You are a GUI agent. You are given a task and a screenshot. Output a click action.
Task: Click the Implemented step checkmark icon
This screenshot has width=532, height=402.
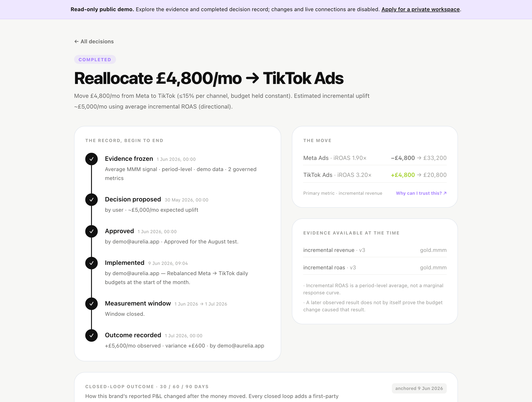tap(91, 263)
